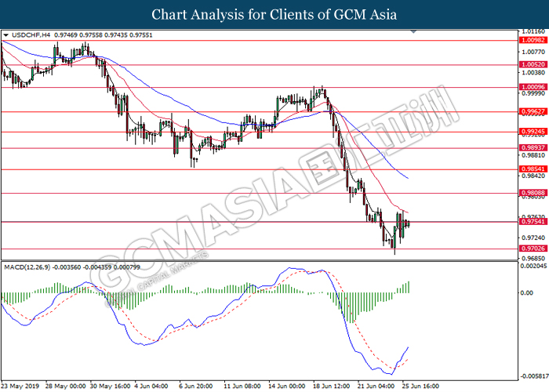
Task: Select the 0.98541 price level label
Action: pyautogui.click(x=533, y=169)
